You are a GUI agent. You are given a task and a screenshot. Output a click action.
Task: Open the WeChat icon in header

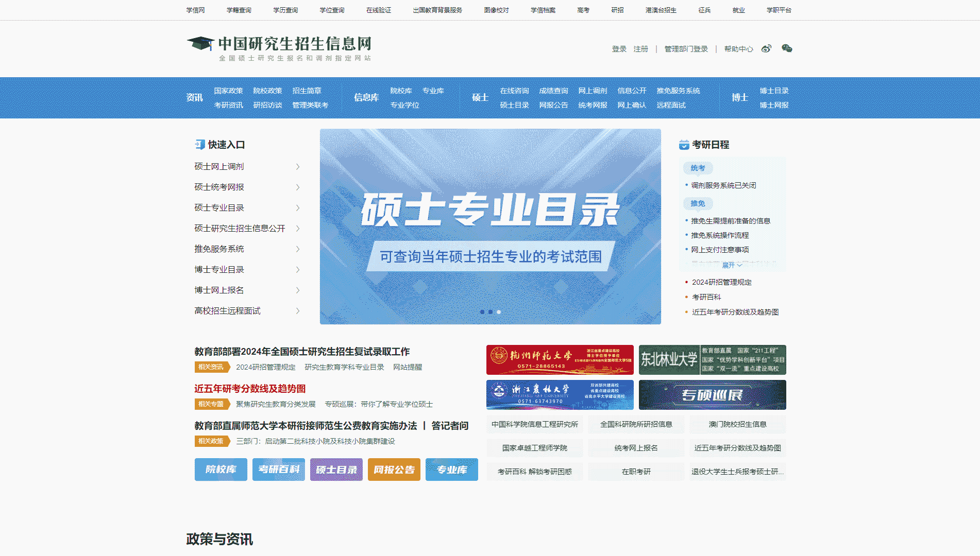pyautogui.click(x=787, y=48)
